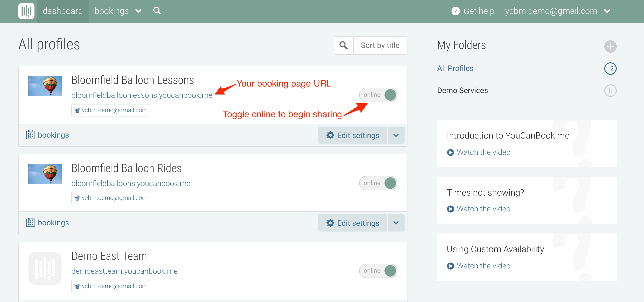Click the Bloomfield Balloon Lessons title
The width and height of the screenshot is (644, 302).
(132, 80)
